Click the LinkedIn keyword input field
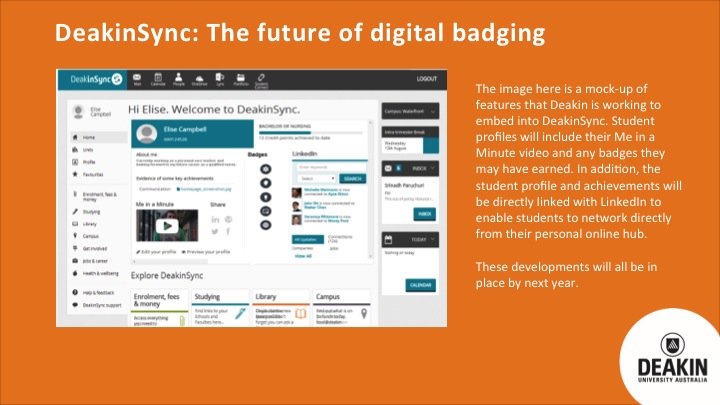The image size is (720, 405). (x=331, y=167)
